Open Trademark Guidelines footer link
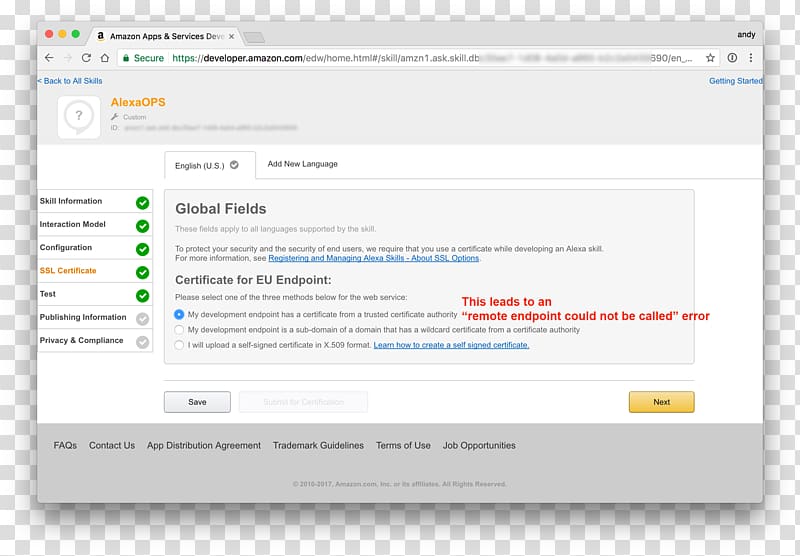800x556 pixels. (x=318, y=445)
